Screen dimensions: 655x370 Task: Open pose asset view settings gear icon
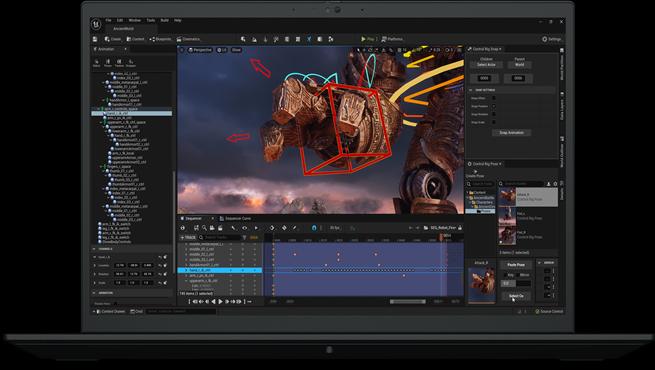click(x=555, y=184)
